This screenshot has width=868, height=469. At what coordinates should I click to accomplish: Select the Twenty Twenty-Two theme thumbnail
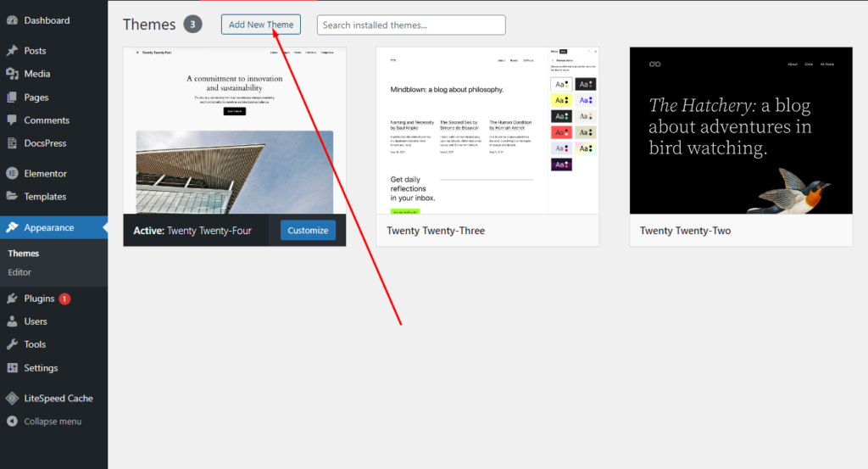(741, 130)
